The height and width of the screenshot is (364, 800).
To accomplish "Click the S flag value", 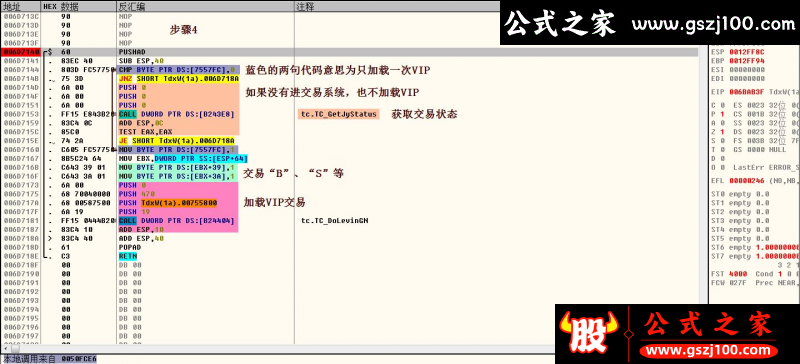I will point(722,140).
